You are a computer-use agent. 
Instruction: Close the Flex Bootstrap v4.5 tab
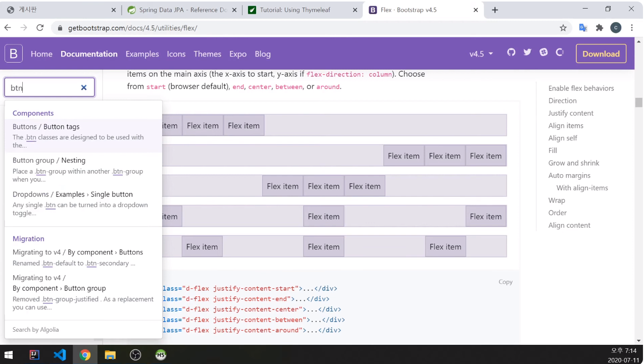point(475,10)
